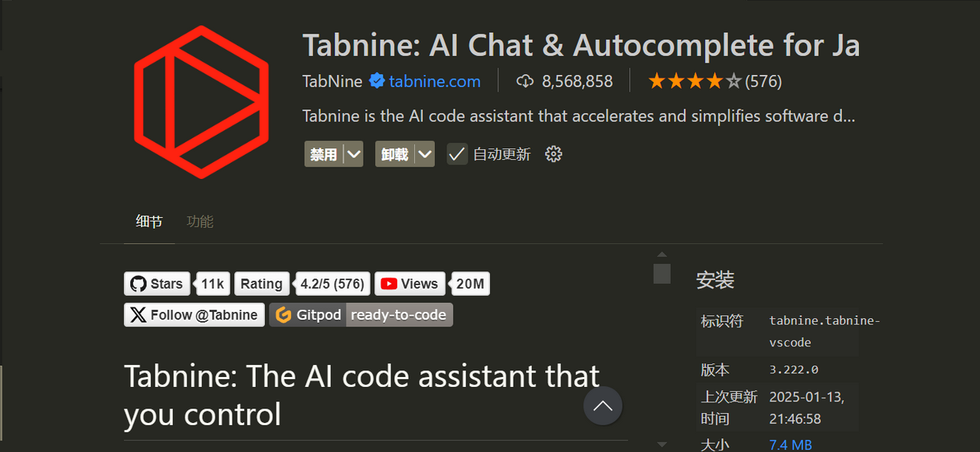Viewport: 980px width, 452px height.
Task: Click the Gitpod ready-to-code badge
Action: [x=361, y=315]
